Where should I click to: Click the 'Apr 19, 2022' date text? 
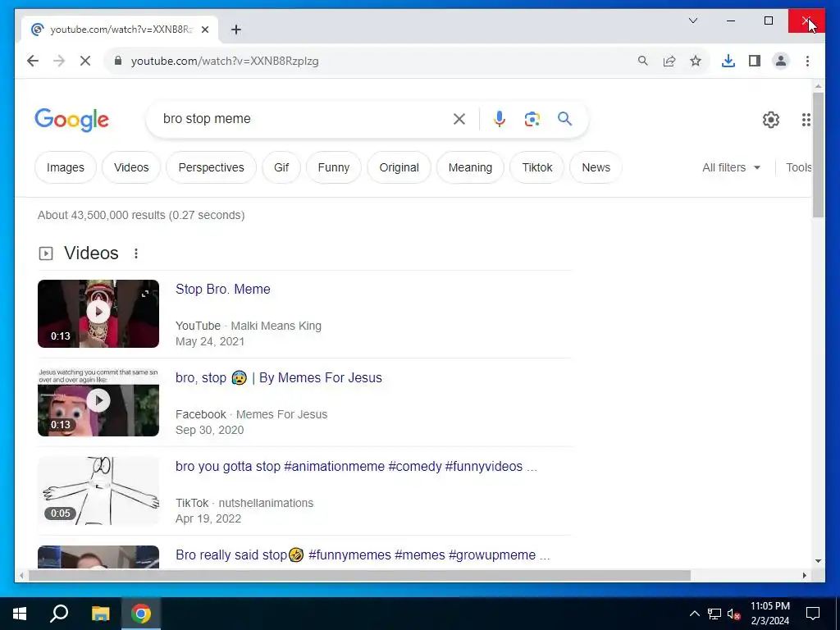[x=208, y=518]
